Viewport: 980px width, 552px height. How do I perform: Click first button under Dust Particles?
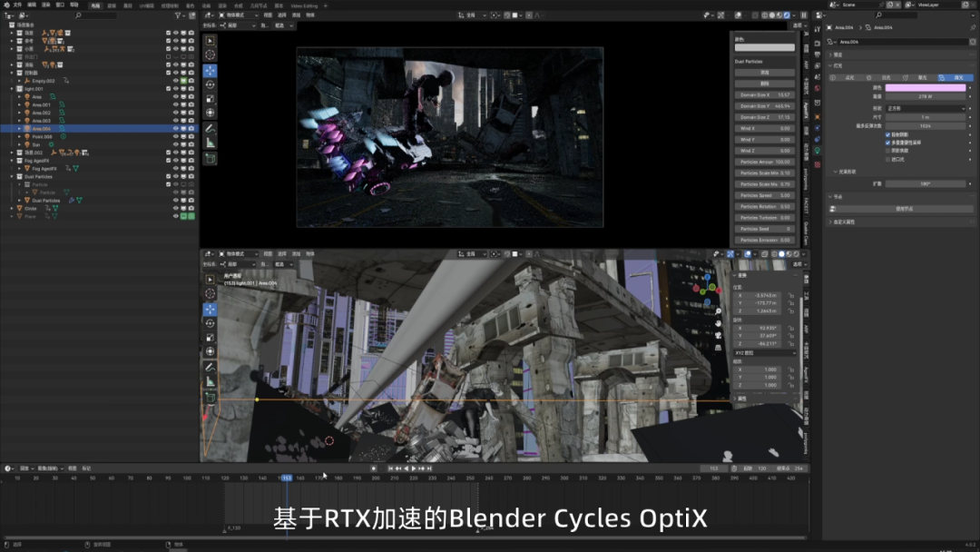point(764,73)
